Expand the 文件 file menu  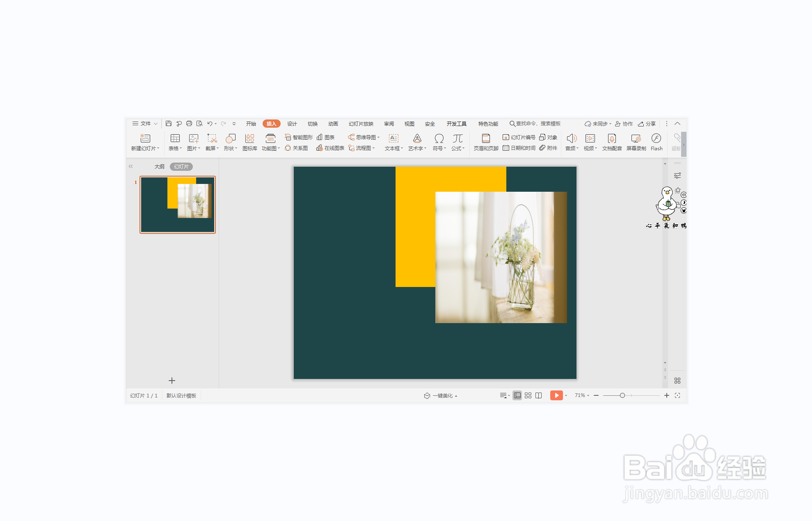tap(145, 124)
